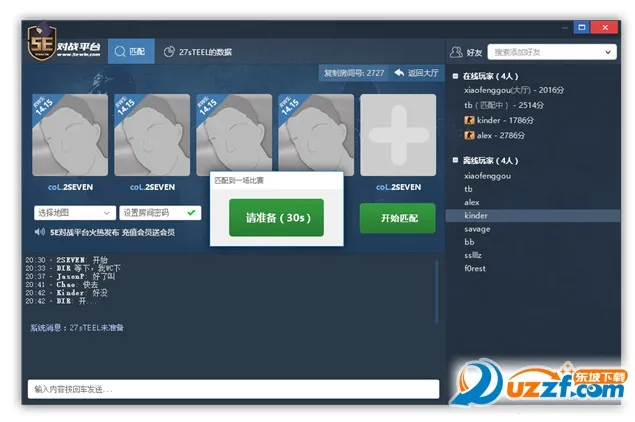Toggle green checkmark for room password
Viewport: 635px width, 422px height.
click(x=191, y=212)
